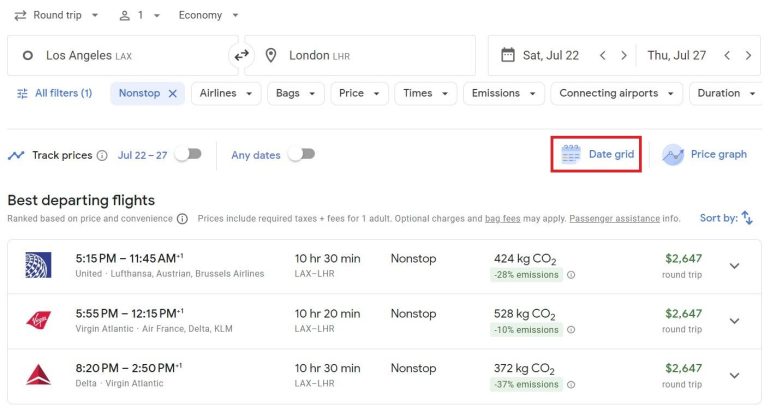The height and width of the screenshot is (412, 770).
Task: Click emissions info icon on United flight
Action: point(571,275)
